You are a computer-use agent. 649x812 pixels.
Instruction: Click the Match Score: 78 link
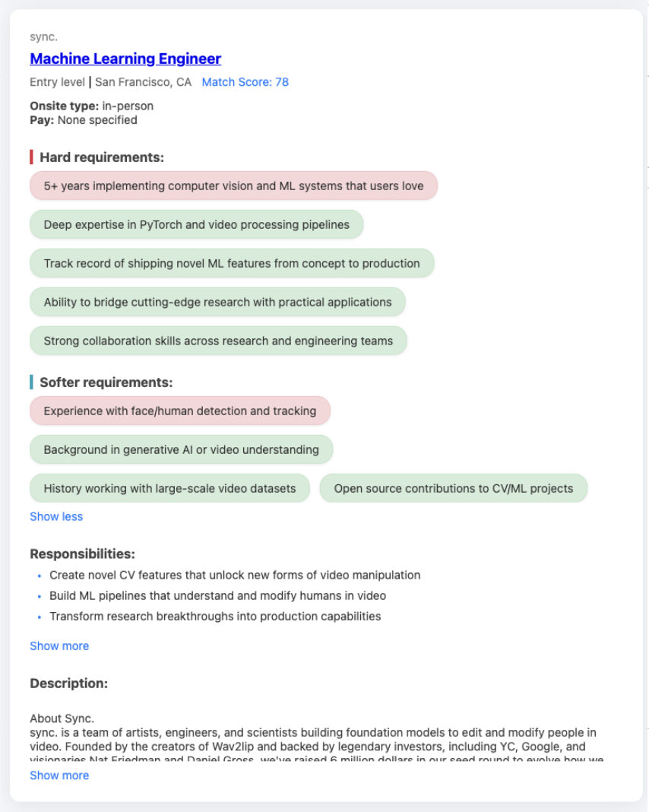[243, 82]
